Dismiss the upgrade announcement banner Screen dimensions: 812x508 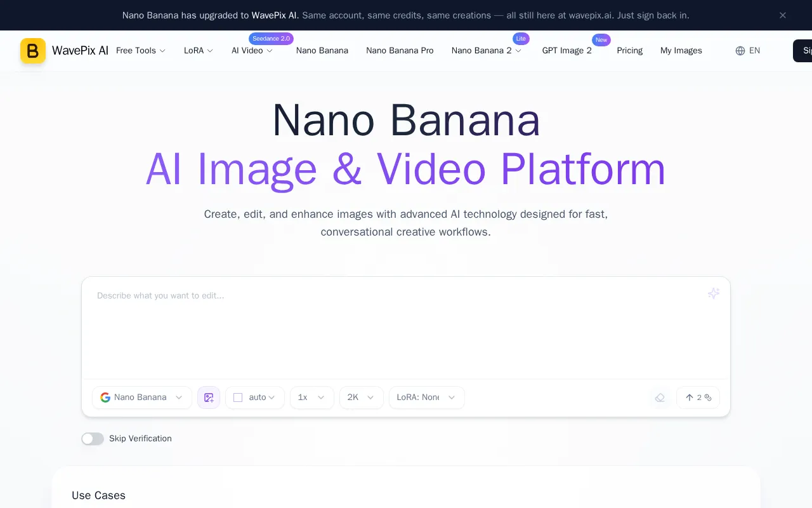[x=783, y=15]
